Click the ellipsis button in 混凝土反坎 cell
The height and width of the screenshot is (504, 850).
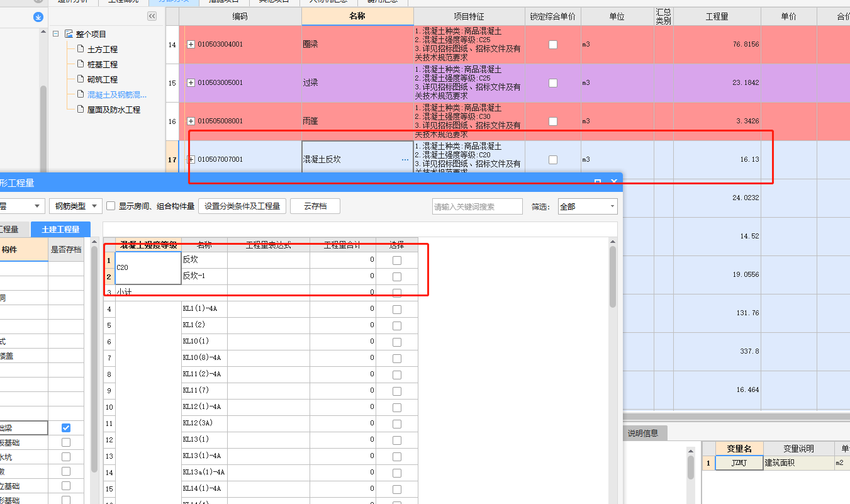(x=405, y=160)
